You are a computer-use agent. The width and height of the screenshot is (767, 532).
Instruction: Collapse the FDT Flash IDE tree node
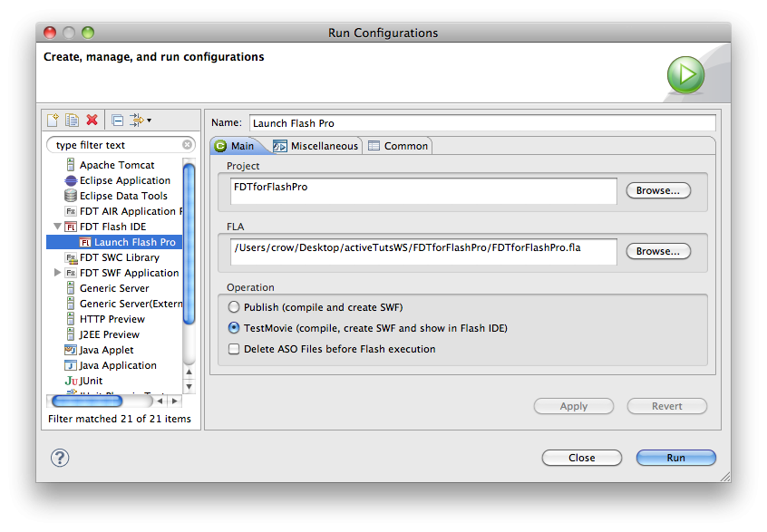[x=58, y=227]
